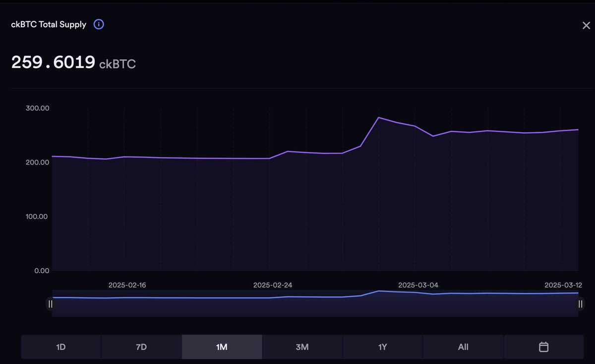Screen dimensions: 595x364
Task: Open the ckBTC Total Supply info tooltip
Action: tap(98, 24)
